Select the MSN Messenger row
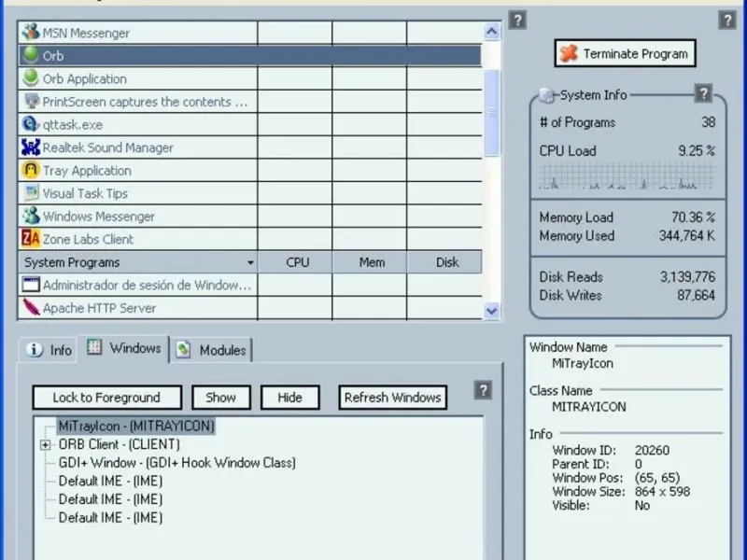 pyautogui.click(x=250, y=33)
